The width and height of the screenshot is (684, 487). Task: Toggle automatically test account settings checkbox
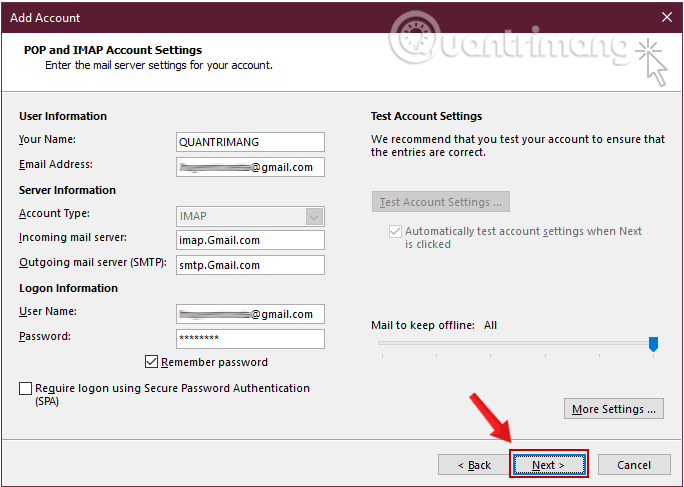pyautogui.click(x=395, y=231)
